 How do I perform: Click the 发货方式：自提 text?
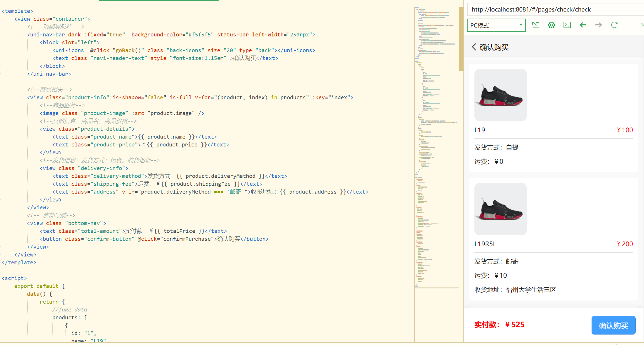(x=496, y=147)
